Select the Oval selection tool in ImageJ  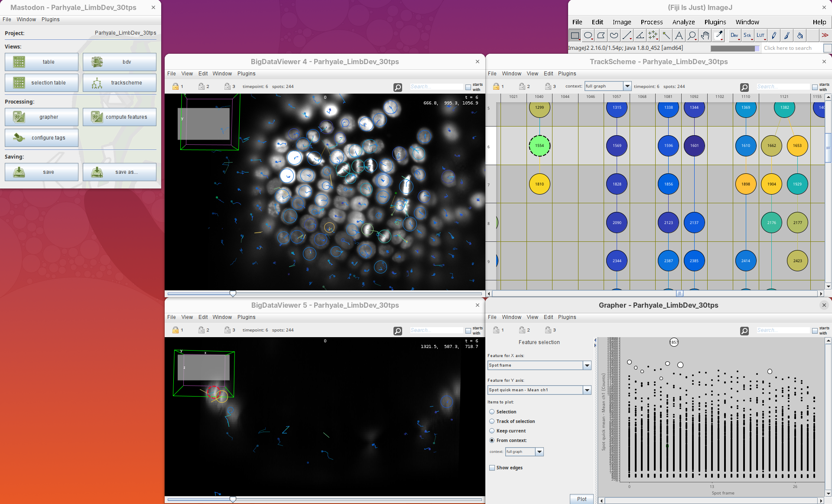click(588, 36)
